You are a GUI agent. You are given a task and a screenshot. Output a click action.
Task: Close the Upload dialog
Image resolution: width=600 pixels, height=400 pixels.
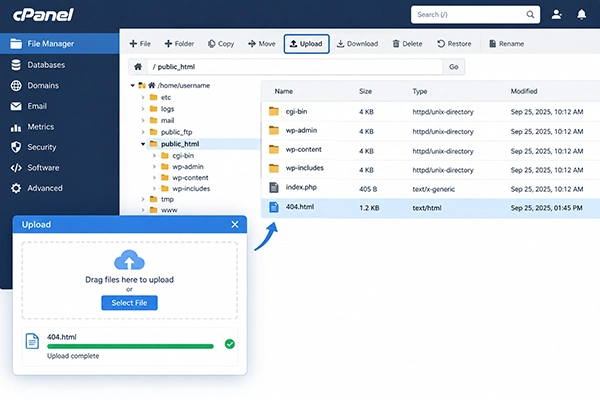coord(235,225)
